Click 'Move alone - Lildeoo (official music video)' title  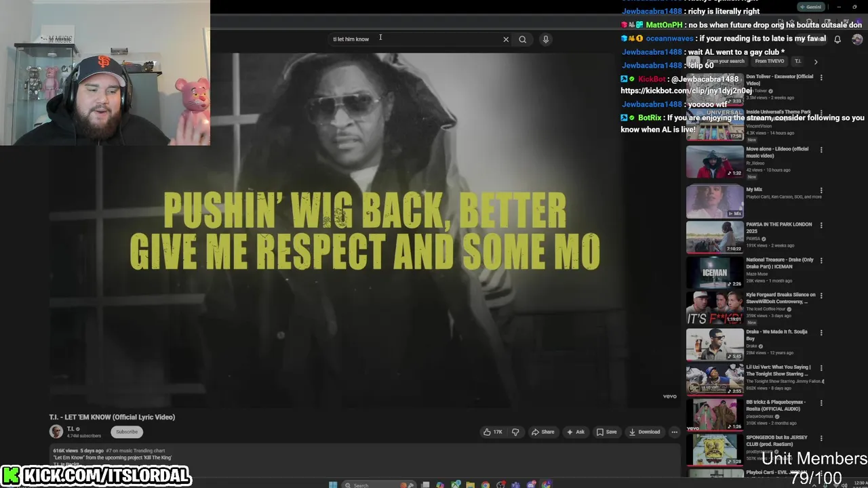777,152
